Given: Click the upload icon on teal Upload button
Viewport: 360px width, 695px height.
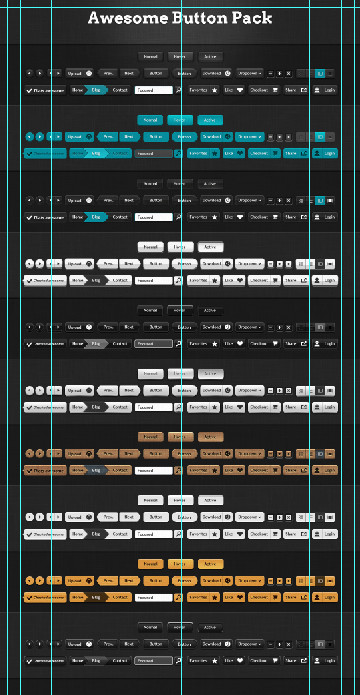Looking at the screenshot, I should coord(89,137).
